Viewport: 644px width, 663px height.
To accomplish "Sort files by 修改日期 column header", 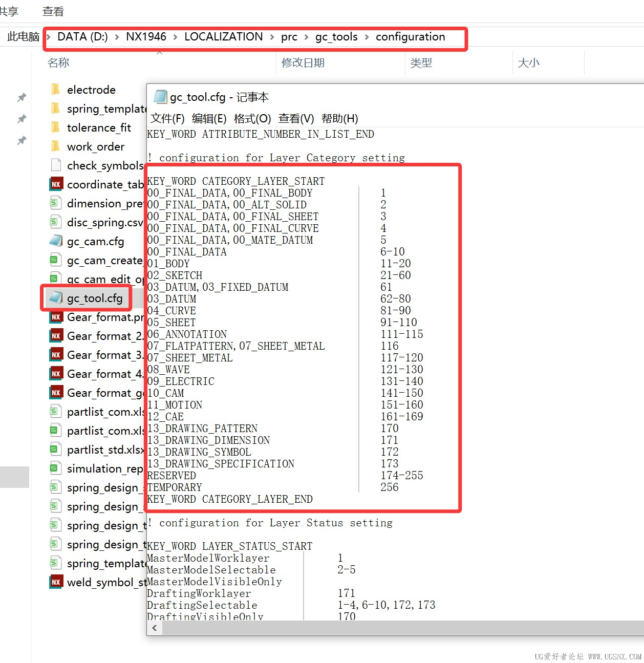I will (303, 63).
